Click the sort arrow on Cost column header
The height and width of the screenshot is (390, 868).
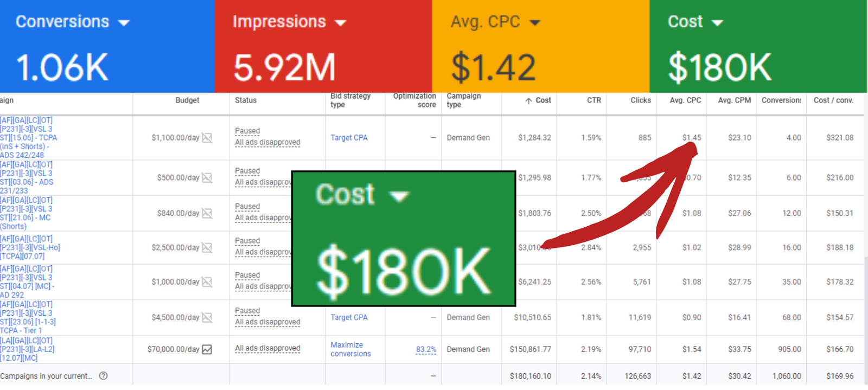pos(528,101)
